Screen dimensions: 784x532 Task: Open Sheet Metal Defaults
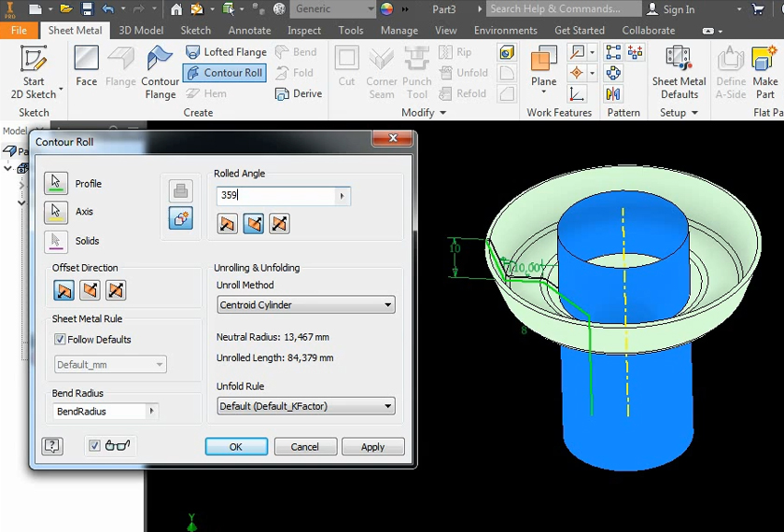tap(679, 71)
